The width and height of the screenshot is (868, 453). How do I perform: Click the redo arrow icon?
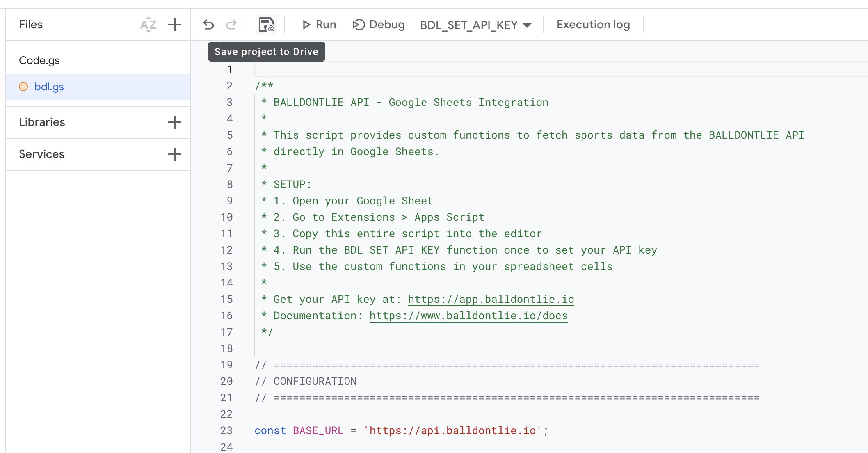(231, 25)
